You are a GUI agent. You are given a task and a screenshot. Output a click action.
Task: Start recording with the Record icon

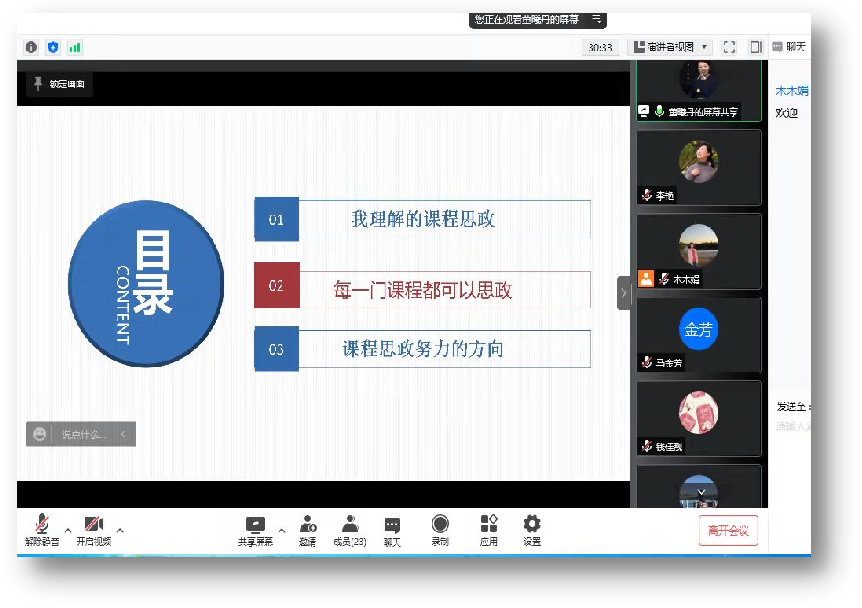[x=440, y=526]
